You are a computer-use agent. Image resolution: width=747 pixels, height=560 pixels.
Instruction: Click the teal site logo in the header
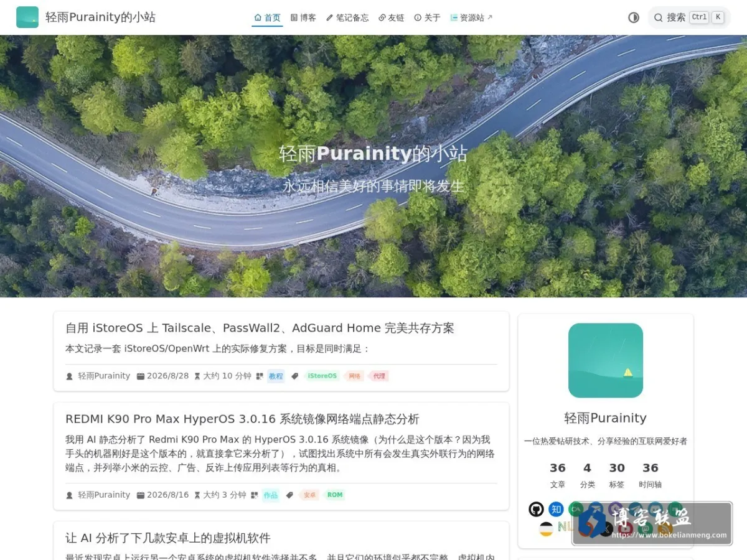click(27, 17)
